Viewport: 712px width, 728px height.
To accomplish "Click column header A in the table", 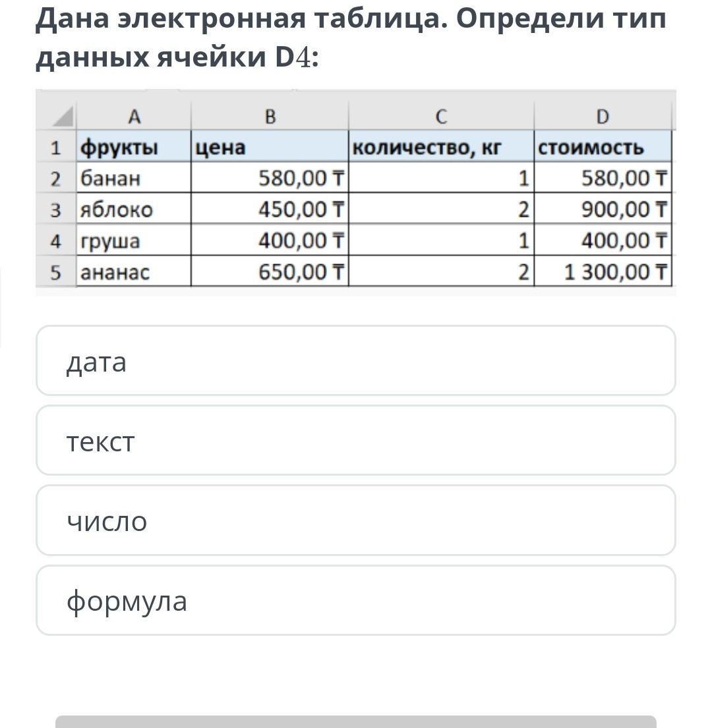I will [x=134, y=116].
